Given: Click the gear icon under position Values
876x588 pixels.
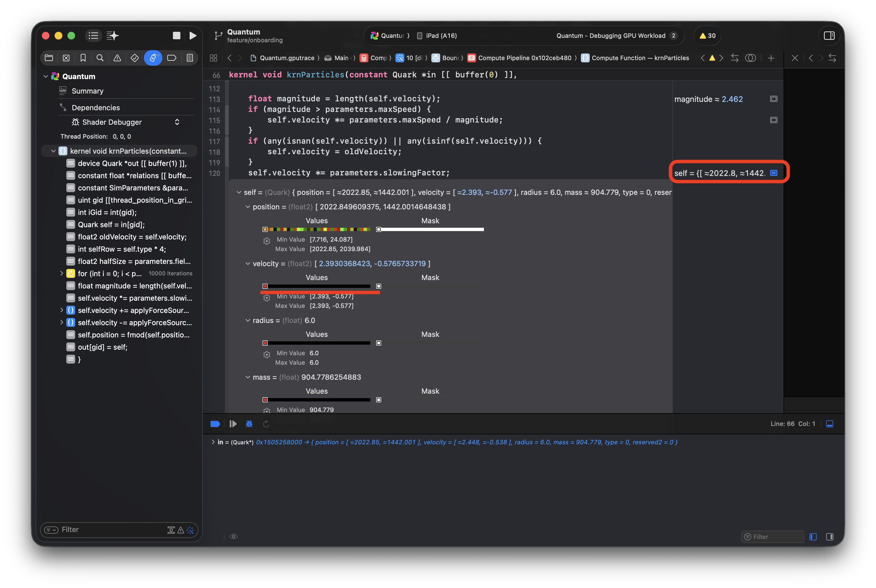Looking at the screenshot, I should (267, 241).
